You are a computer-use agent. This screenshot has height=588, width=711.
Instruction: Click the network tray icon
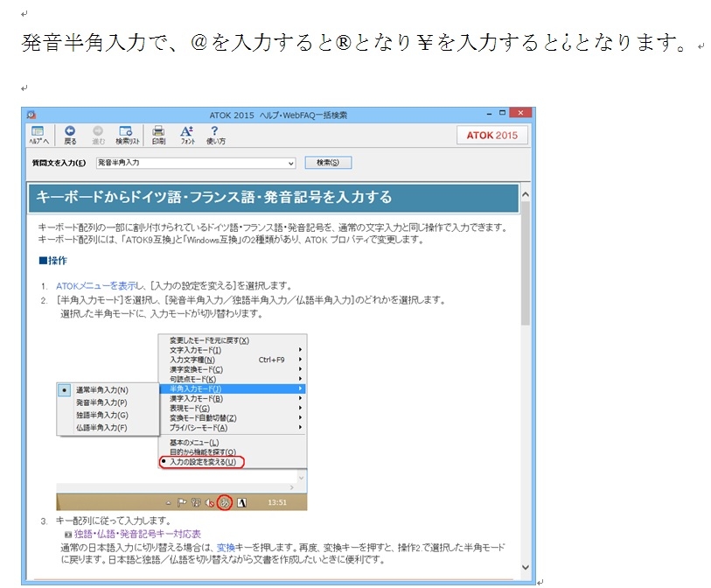(195, 502)
